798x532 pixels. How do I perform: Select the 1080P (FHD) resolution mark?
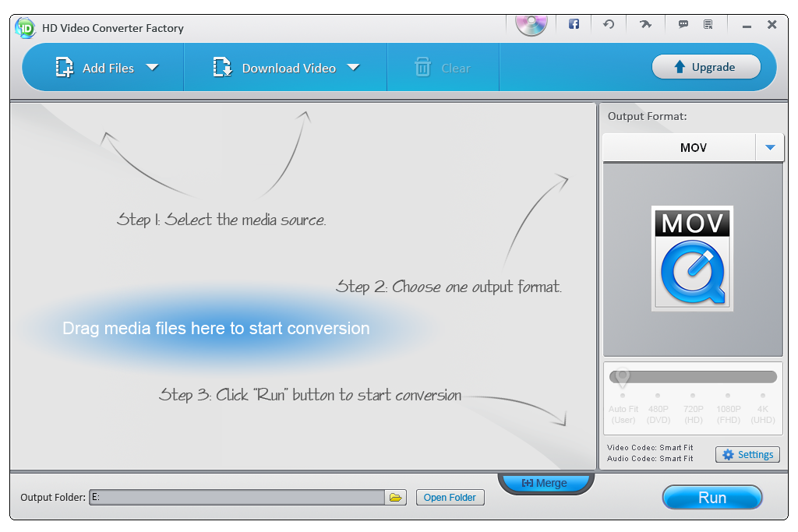[x=729, y=410]
